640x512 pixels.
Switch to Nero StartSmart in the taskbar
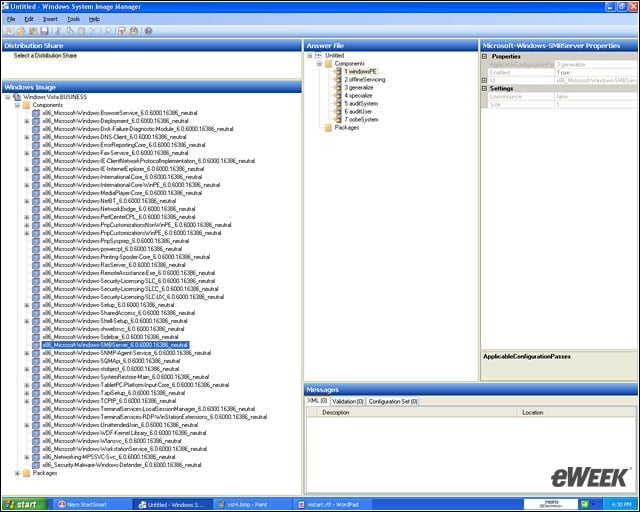91,505
